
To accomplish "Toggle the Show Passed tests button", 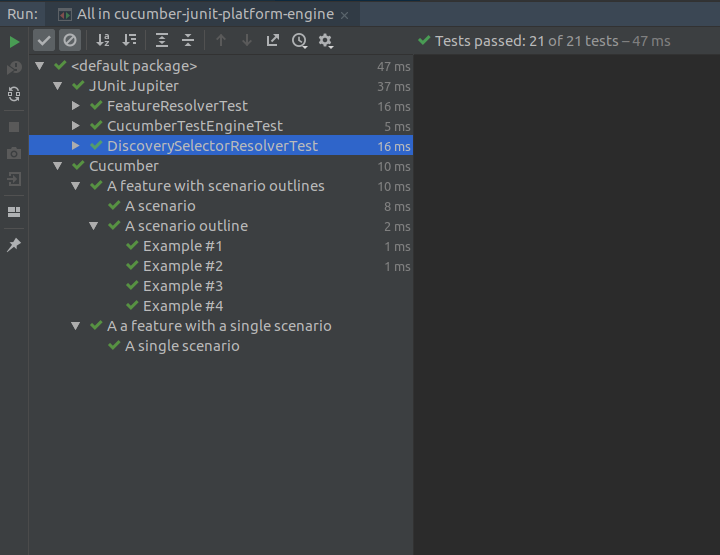I will tap(44, 41).
